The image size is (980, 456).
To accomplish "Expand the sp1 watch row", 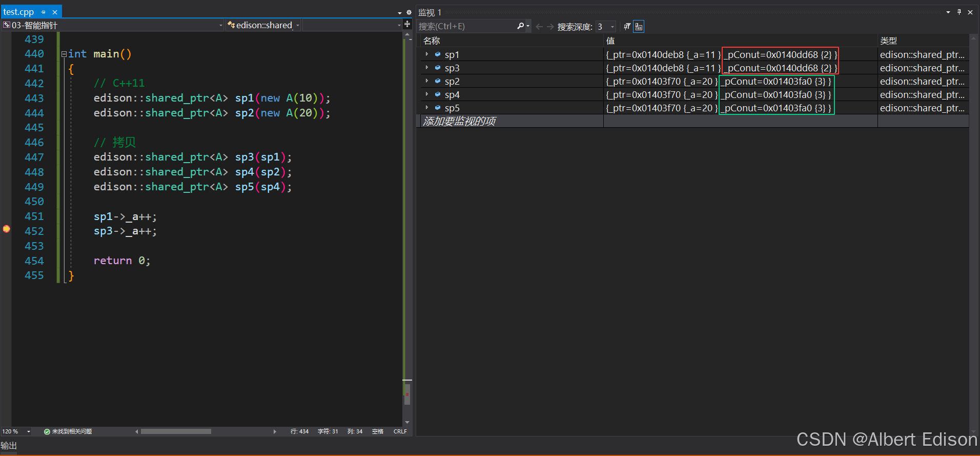I will click(x=426, y=54).
